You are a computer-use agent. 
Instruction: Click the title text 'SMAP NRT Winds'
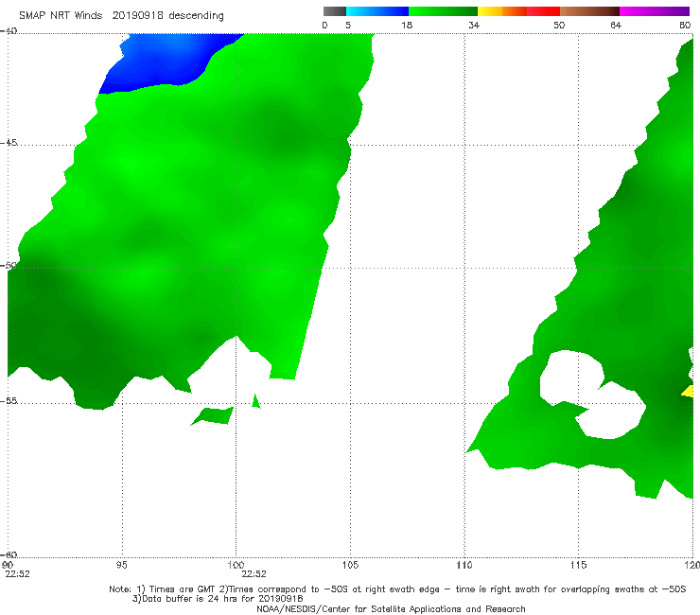pos(61,16)
